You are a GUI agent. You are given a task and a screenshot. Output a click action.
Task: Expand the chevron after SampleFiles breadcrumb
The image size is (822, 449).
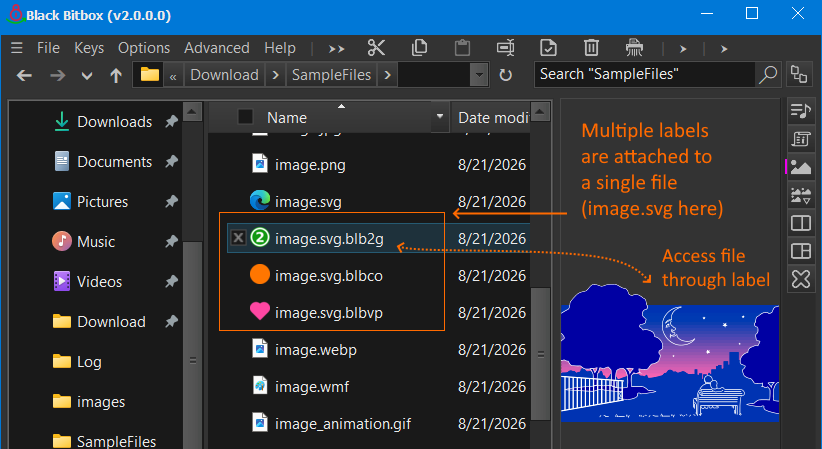click(387, 75)
